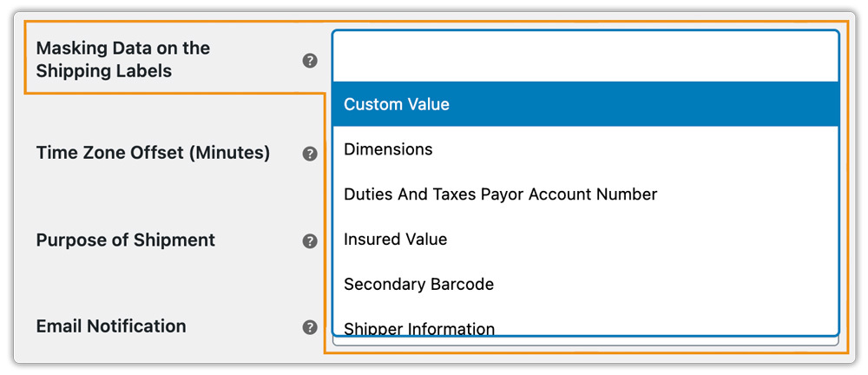Pick the highlighted blue dropdown entry
The image size is (868, 375).
[585, 104]
